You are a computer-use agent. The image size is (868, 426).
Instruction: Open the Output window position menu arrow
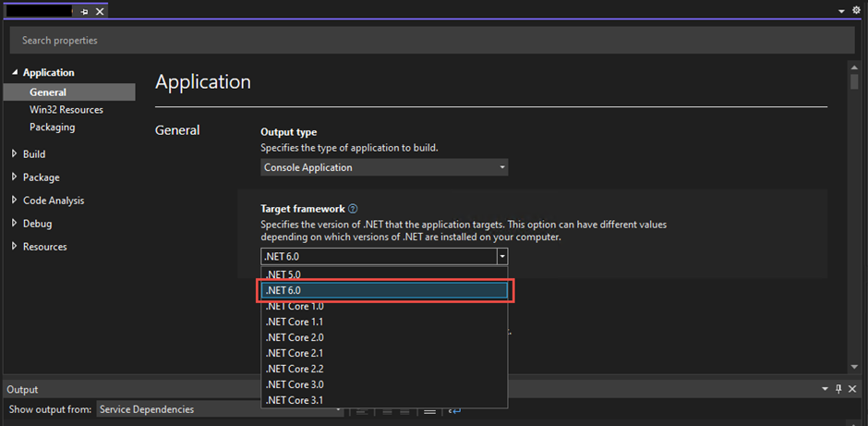(824, 389)
